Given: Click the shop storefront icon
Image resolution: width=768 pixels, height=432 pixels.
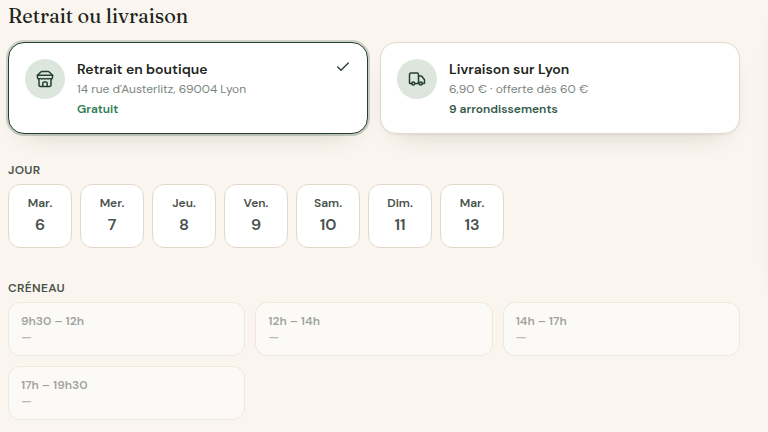Looking at the screenshot, I should pyautogui.click(x=45, y=79).
